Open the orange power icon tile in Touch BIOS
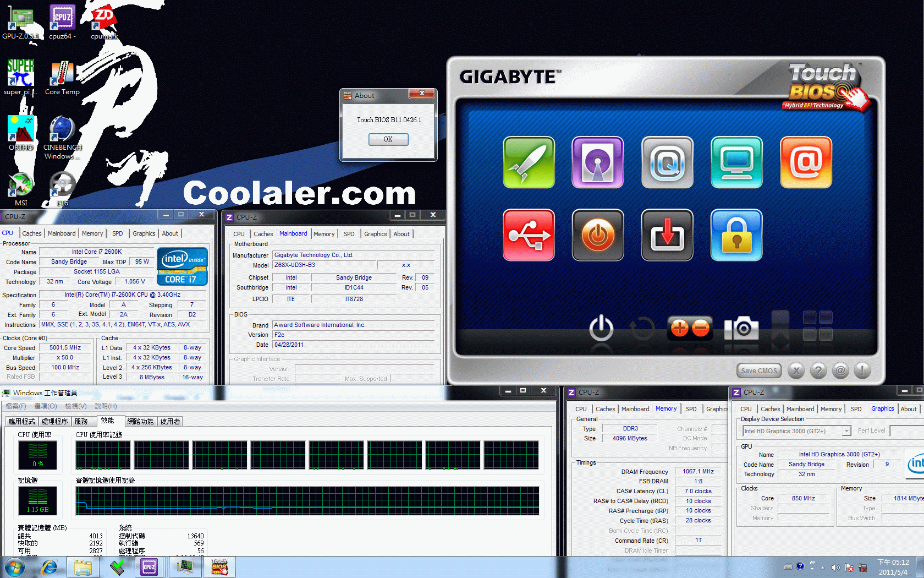Image resolution: width=924 pixels, height=578 pixels. click(598, 235)
